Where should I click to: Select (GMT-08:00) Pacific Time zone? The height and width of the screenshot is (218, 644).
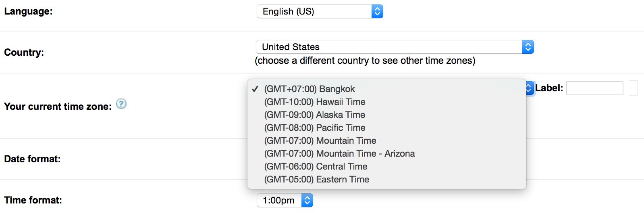click(315, 128)
